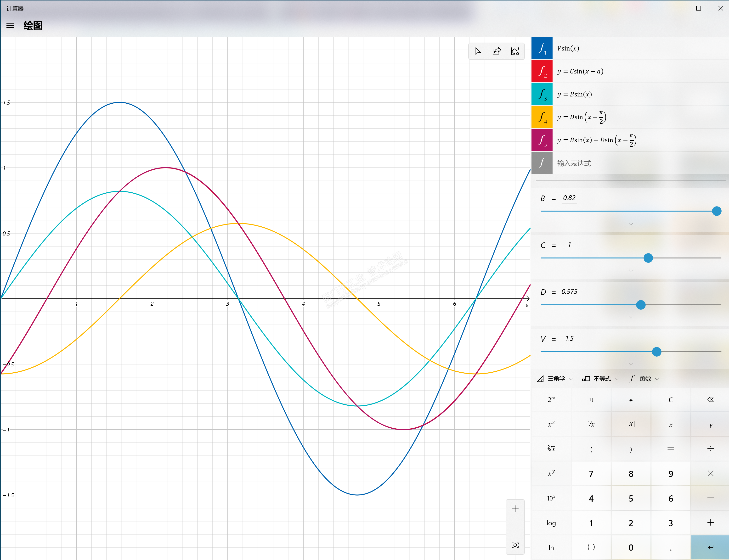729x560 pixels.
Task: Select the trace cursor tool icon
Action: point(478,51)
